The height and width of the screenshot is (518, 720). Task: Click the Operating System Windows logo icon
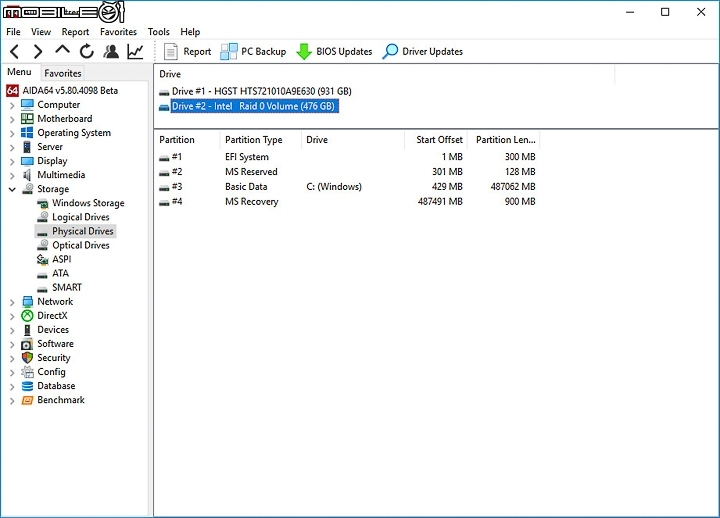click(x=27, y=133)
